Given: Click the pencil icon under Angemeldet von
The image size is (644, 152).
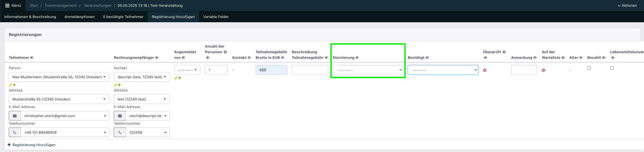Looking at the screenshot, I should pyautogui.click(x=176, y=78).
